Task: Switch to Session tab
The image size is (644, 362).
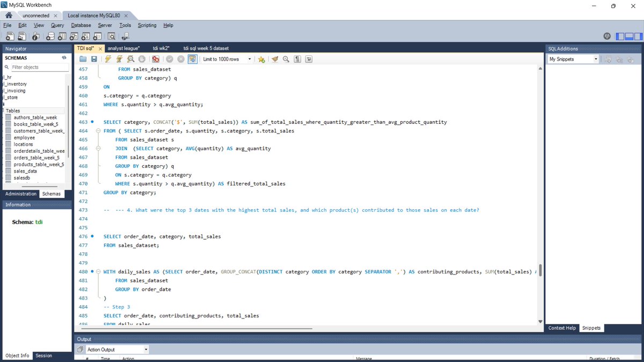Action: click(44, 356)
